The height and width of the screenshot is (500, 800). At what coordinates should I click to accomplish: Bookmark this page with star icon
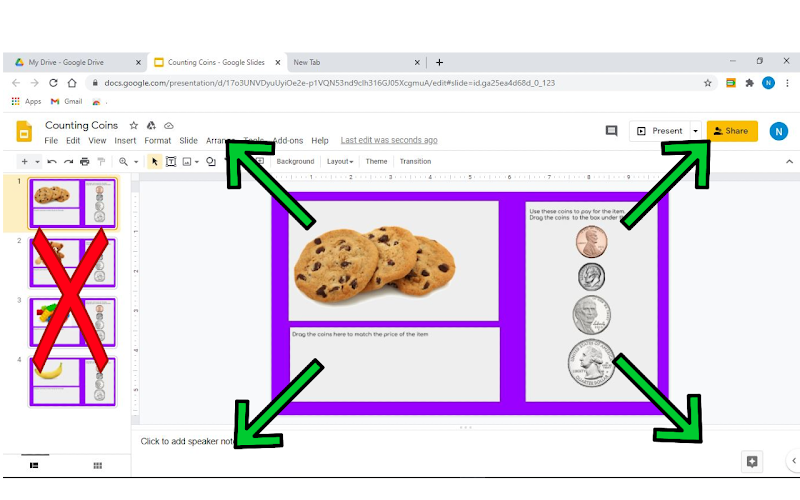(x=708, y=83)
